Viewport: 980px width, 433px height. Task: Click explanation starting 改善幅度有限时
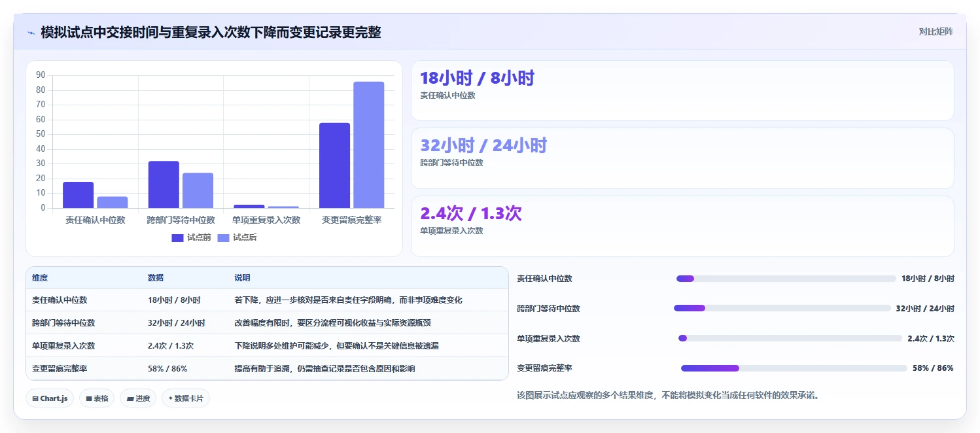pyautogui.click(x=332, y=323)
